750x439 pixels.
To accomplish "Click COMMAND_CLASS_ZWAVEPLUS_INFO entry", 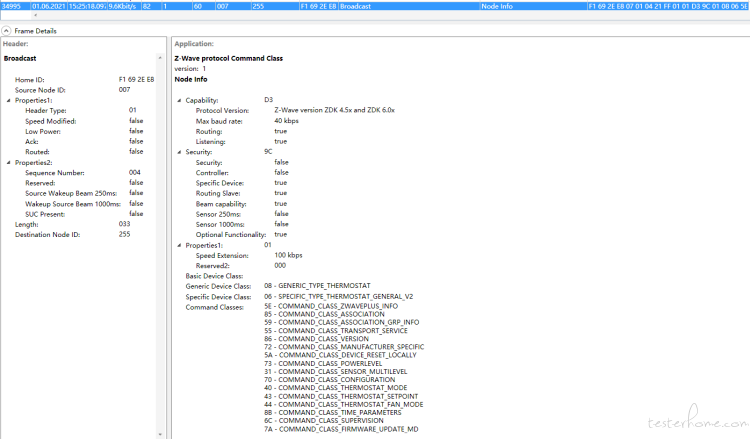I will point(331,306).
